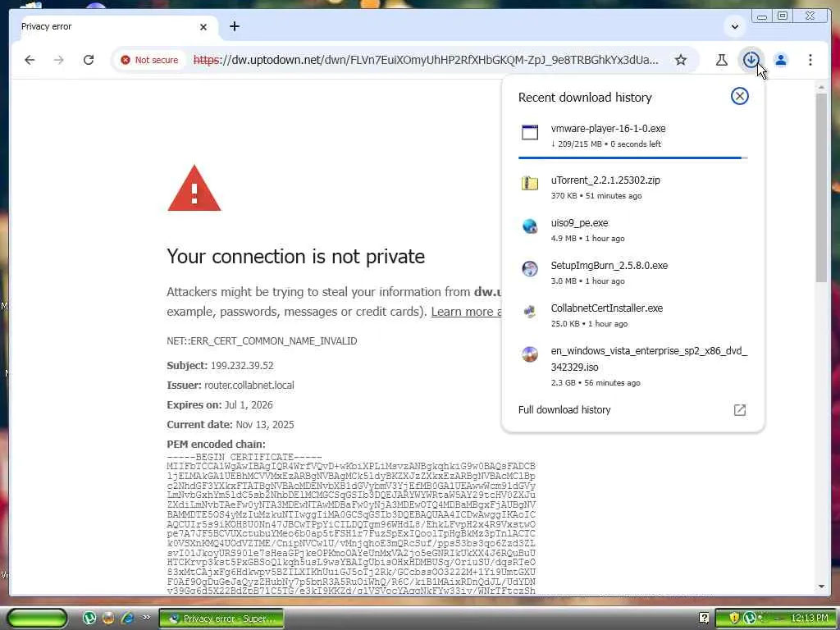Click the scrollbar up arrow

(822, 87)
